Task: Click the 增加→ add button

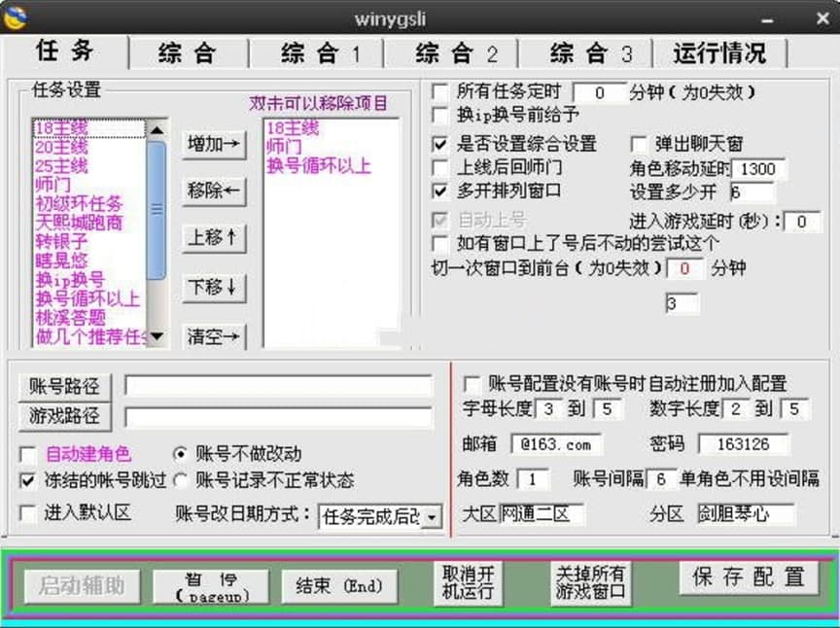Action: point(213,142)
